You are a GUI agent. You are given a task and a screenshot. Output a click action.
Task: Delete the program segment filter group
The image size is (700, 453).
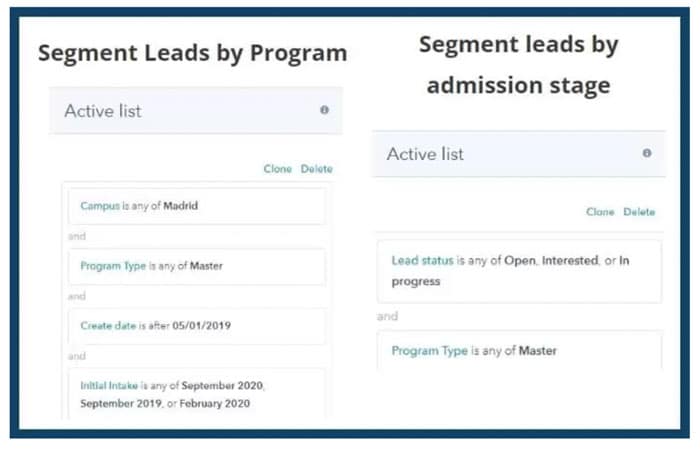[x=317, y=169]
